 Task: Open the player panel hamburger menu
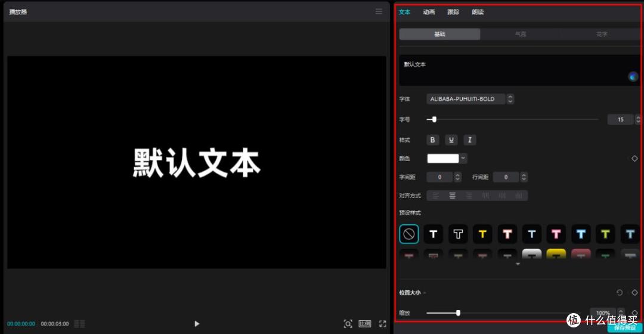379,11
